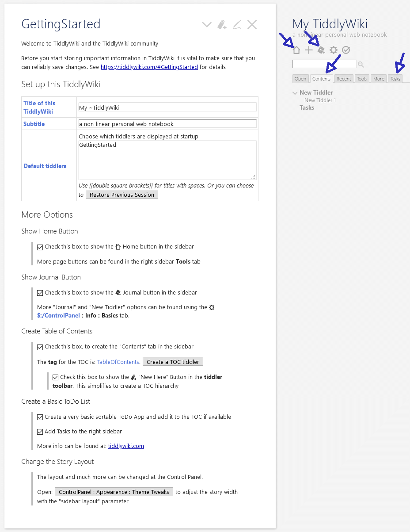Click the Show Home Button heading
Image resolution: width=410 pixels, height=532 pixels.
49,231
